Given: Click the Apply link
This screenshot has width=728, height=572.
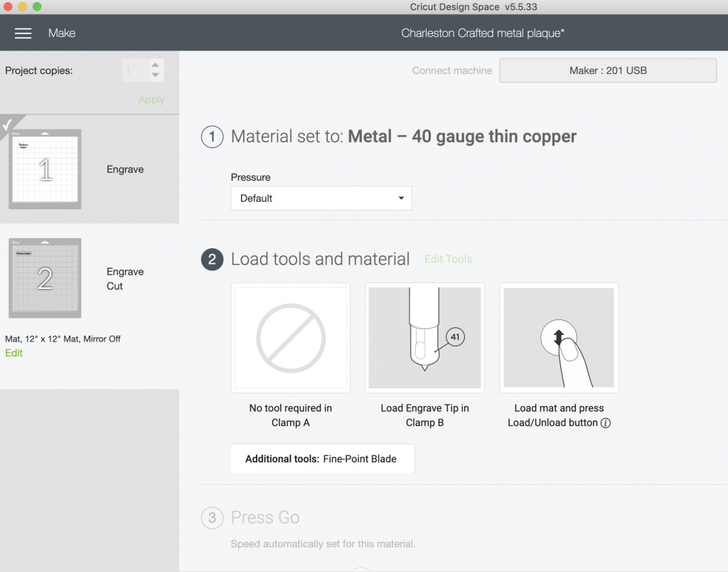Looking at the screenshot, I should point(151,100).
